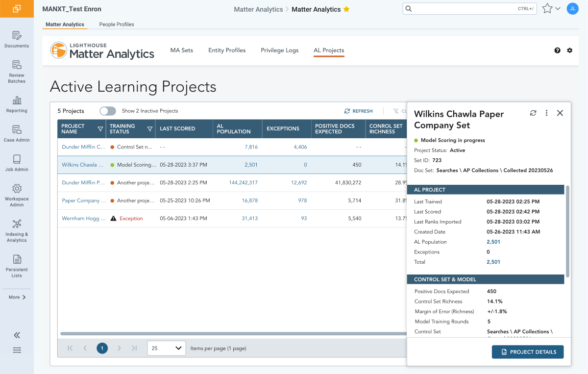Image resolution: width=588 pixels, height=374 pixels.
Task: Click the orange workspace logo icon
Action: click(17, 9)
